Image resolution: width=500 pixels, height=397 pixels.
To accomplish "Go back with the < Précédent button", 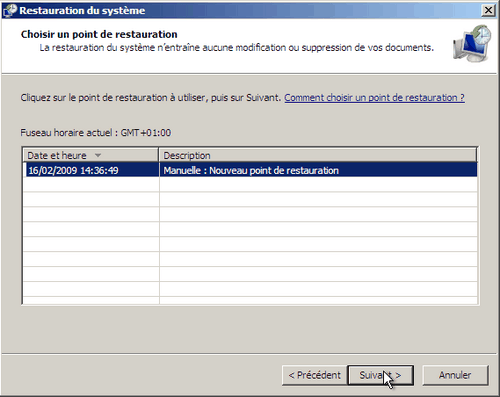I will coord(314,375).
